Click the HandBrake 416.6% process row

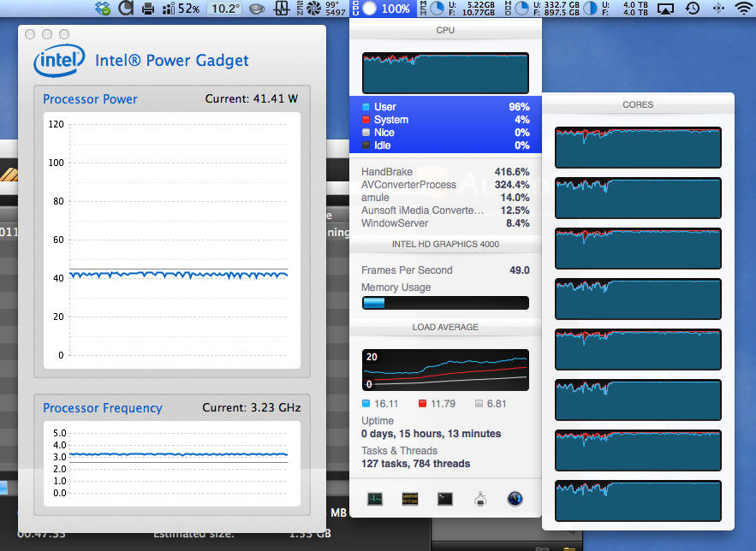(445, 172)
